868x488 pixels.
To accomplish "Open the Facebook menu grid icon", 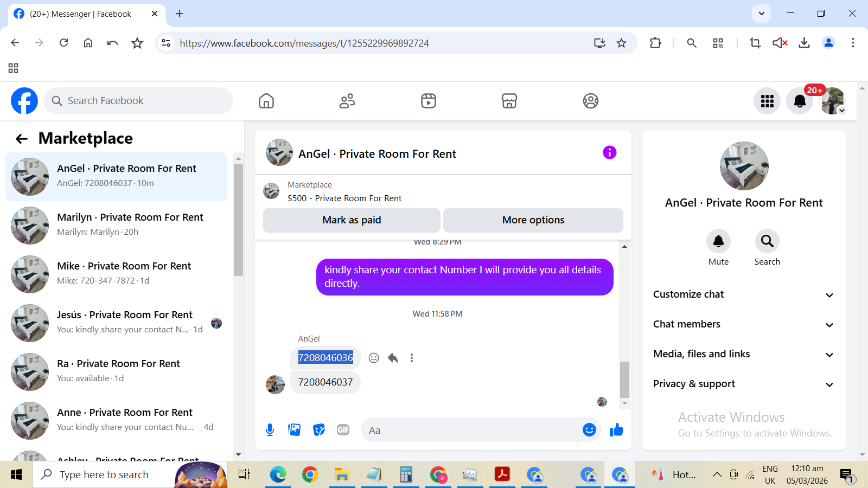I will (x=767, y=101).
